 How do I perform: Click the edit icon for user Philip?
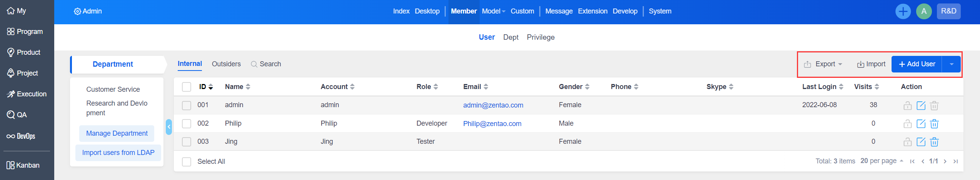pyautogui.click(x=921, y=124)
